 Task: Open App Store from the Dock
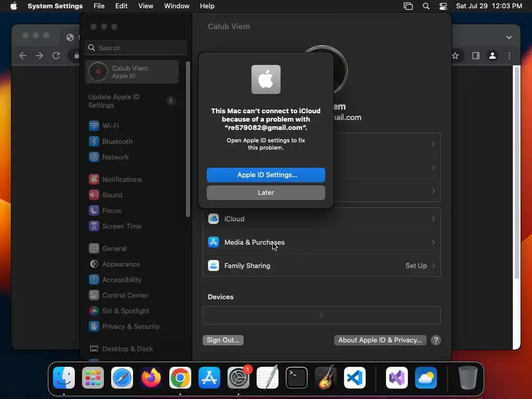click(209, 378)
